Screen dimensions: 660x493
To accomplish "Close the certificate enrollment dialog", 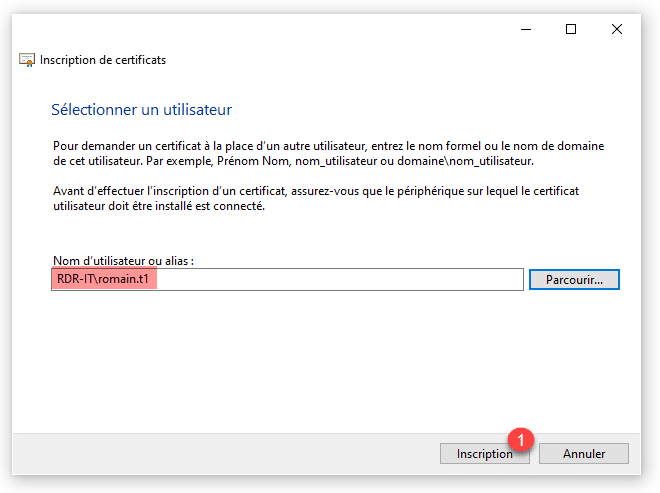I will tap(617, 29).
